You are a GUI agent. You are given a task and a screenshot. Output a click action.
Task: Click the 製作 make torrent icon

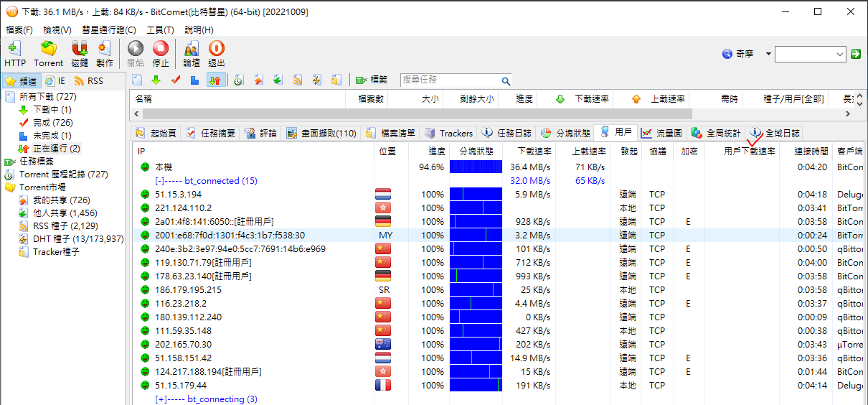(x=105, y=54)
